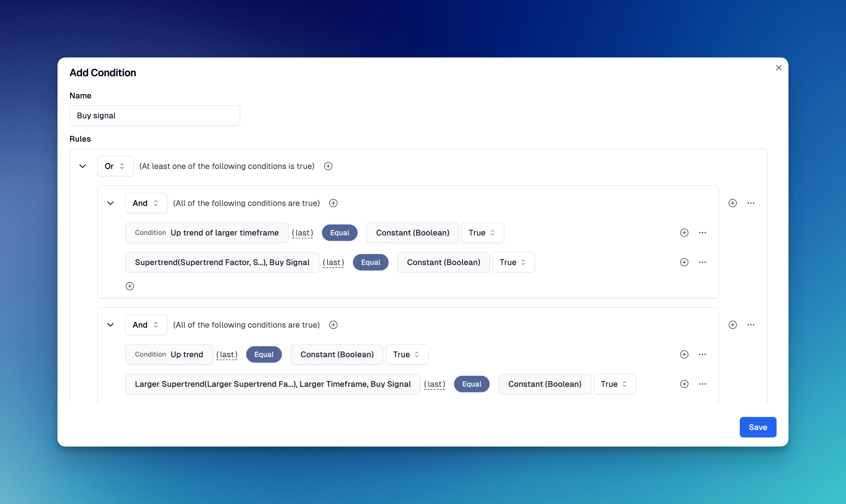Collapse the second And condition group
This screenshot has width=846, height=504.
110,325
